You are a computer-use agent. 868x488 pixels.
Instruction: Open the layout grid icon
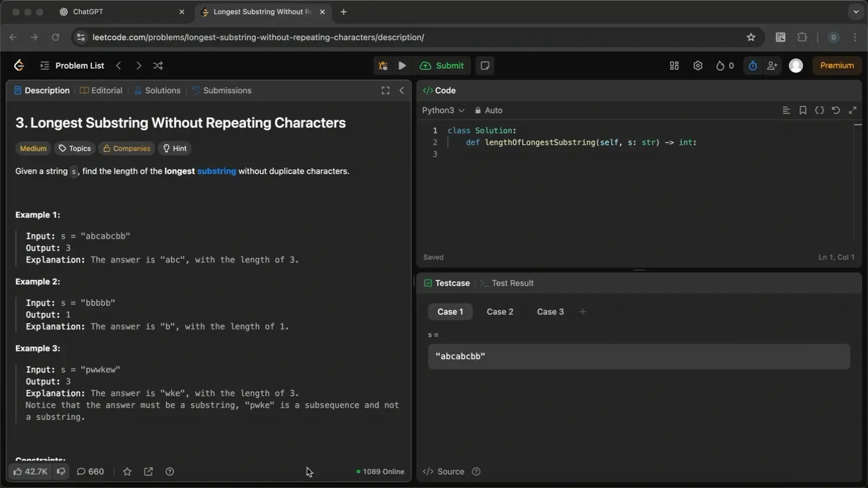point(674,66)
